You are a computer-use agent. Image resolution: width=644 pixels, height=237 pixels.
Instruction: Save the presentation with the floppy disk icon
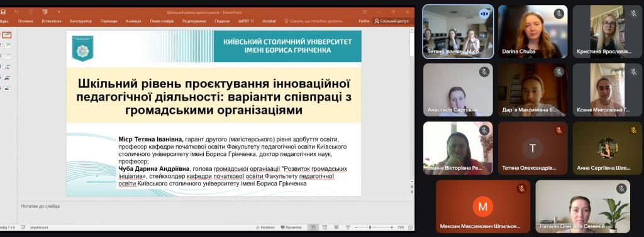coord(3,13)
